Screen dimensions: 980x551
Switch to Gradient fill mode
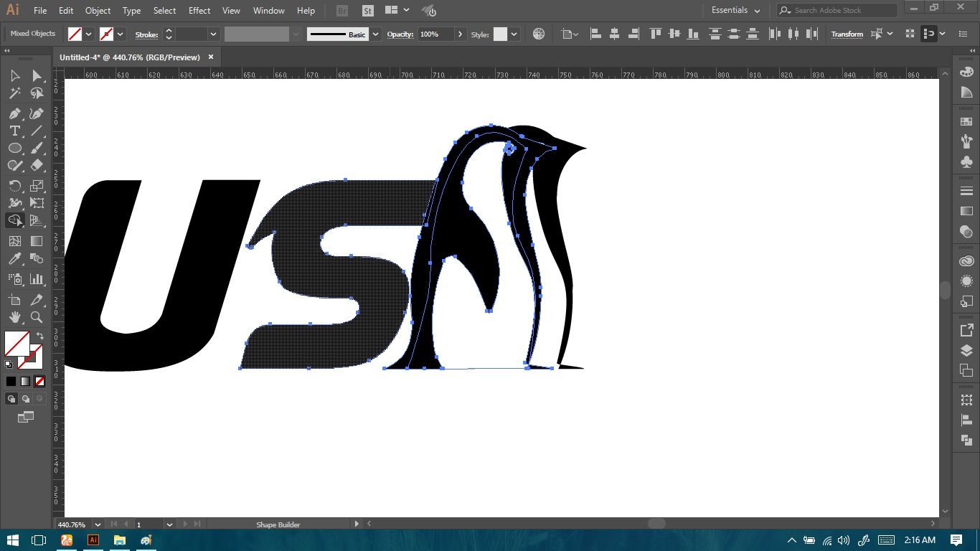coord(25,381)
